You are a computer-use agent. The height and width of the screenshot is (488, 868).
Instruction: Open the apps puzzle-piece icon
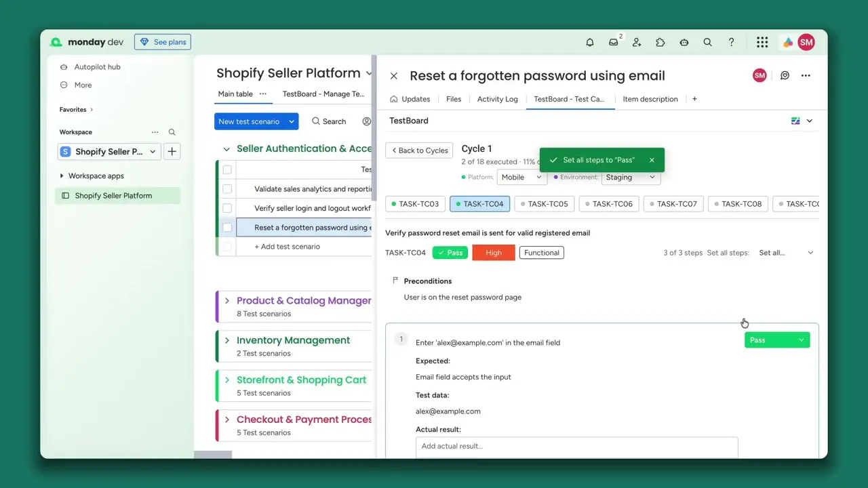point(660,42)
